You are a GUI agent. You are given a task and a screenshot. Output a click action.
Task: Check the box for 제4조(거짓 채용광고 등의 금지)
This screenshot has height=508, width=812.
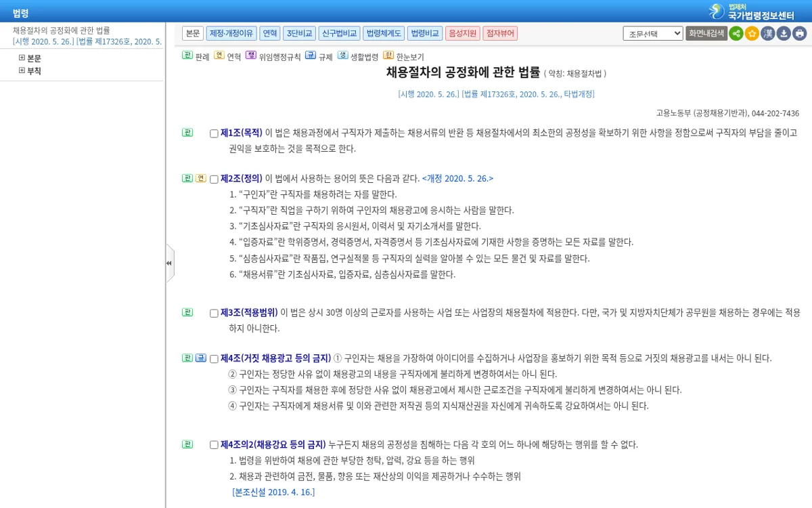coord(214,359)
